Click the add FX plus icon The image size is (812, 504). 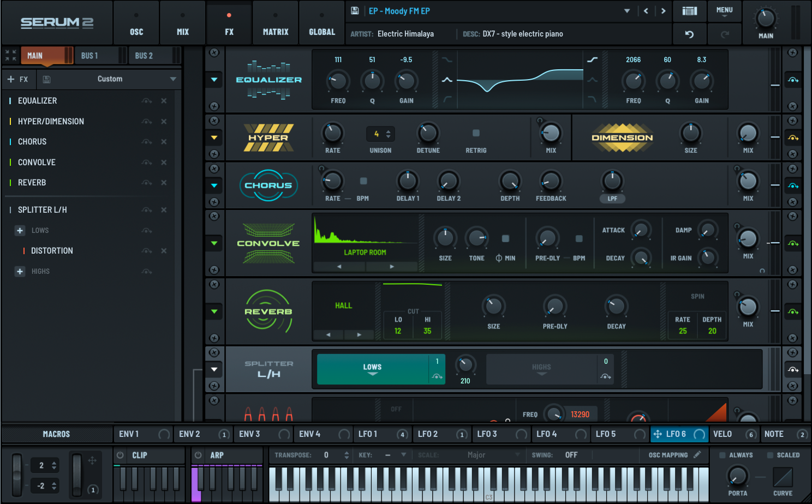click(11, 79)
